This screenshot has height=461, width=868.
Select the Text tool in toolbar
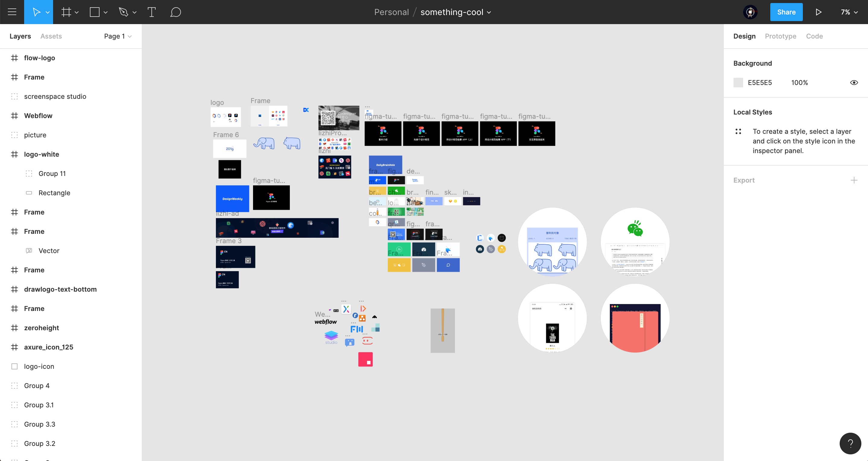(152, 12)
